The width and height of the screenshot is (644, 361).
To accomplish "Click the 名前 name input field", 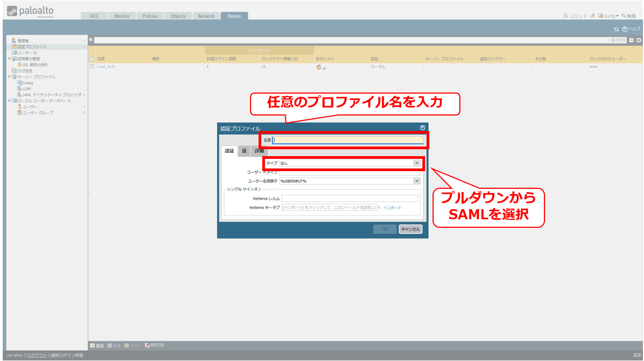I will [348, 140].
